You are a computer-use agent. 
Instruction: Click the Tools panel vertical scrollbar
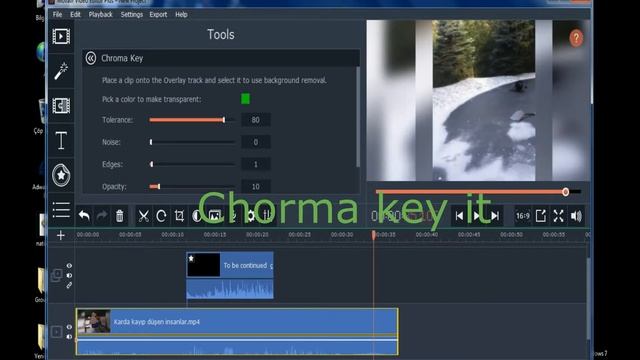[358, 117]
